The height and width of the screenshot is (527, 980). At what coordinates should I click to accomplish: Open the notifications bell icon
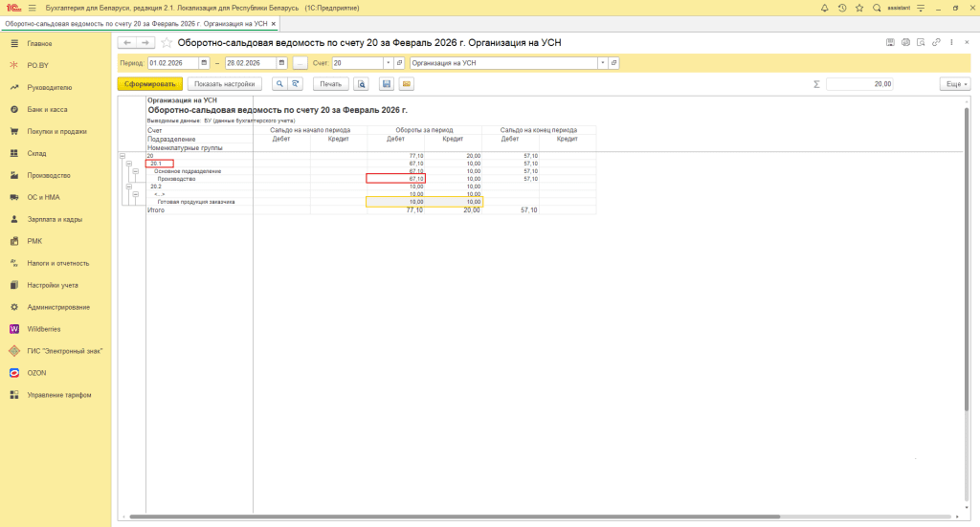click(825, 8)
